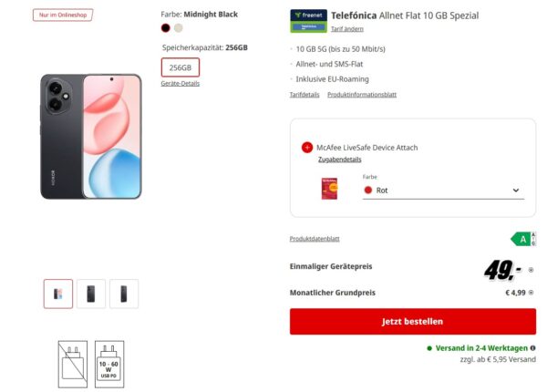The width and height of the screenshot is (547, 392).
Task: Click the charger-not-included icon
Action: (72, 361)
